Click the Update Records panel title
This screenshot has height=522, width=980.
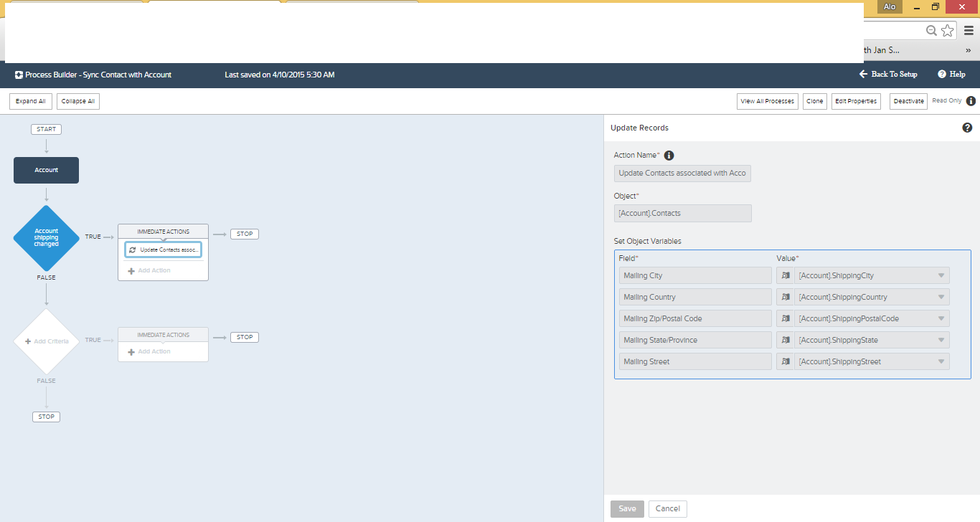point(639,128)
